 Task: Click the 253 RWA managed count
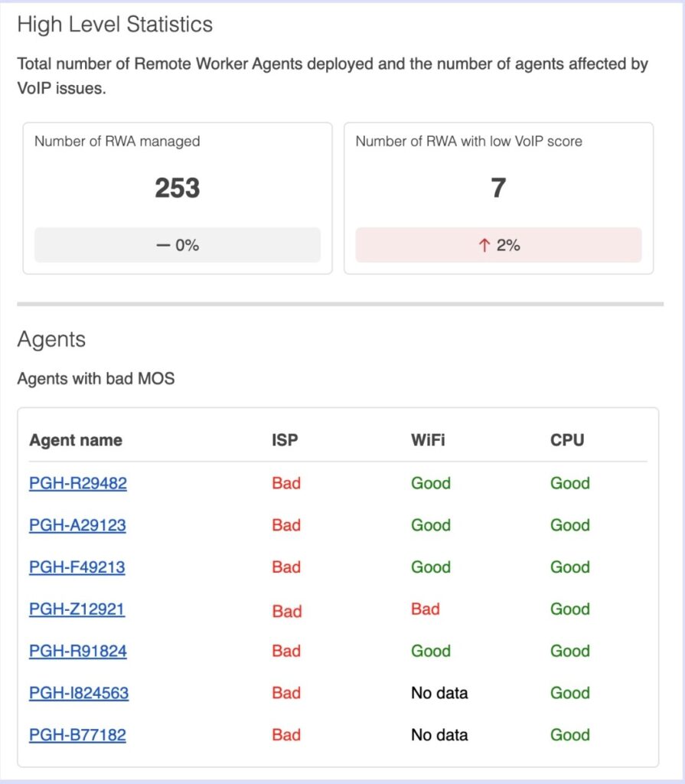(177, 188)
